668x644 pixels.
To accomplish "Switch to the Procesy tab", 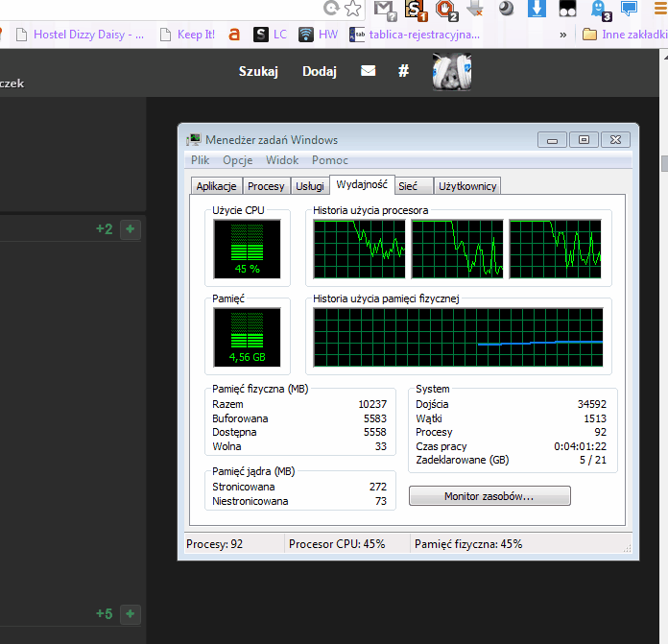I will 266,186.
